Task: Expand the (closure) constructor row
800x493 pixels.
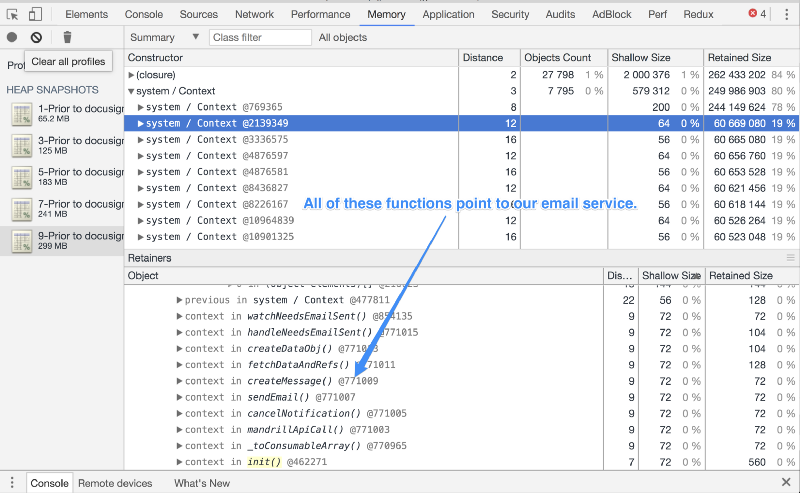Action: 132,75
